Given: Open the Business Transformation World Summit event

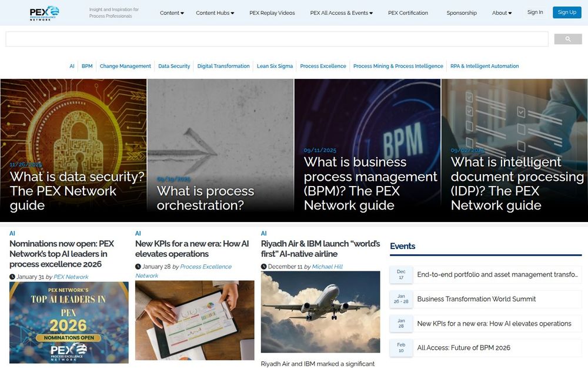Looking at the screenshot, I should (476, 299).
